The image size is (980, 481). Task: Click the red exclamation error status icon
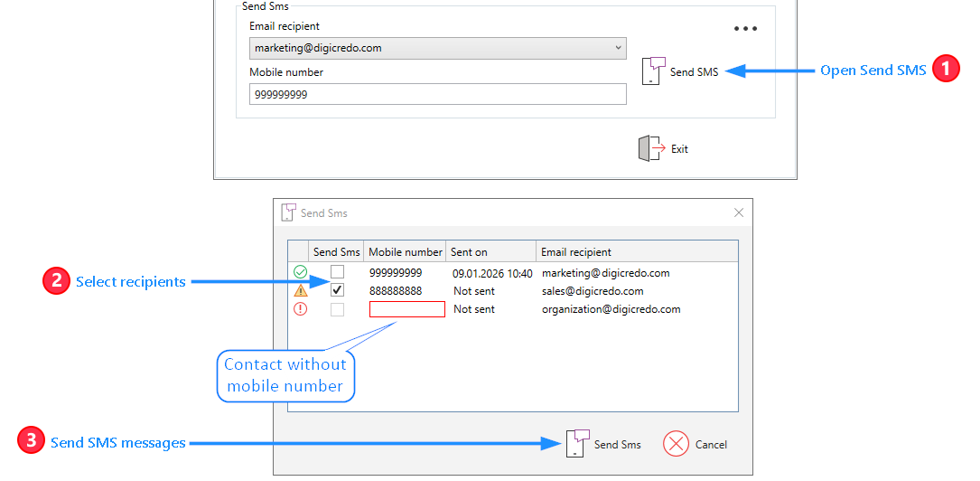(300, 308)
